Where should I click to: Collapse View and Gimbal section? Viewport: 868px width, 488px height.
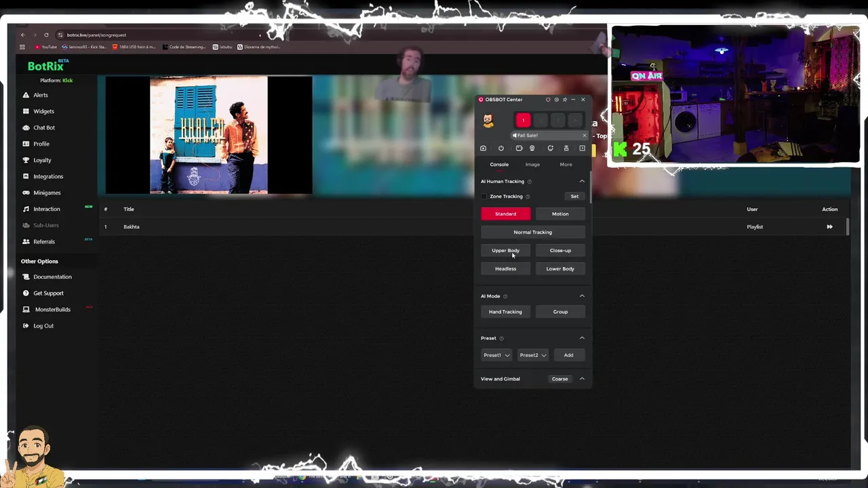point(582,379)
